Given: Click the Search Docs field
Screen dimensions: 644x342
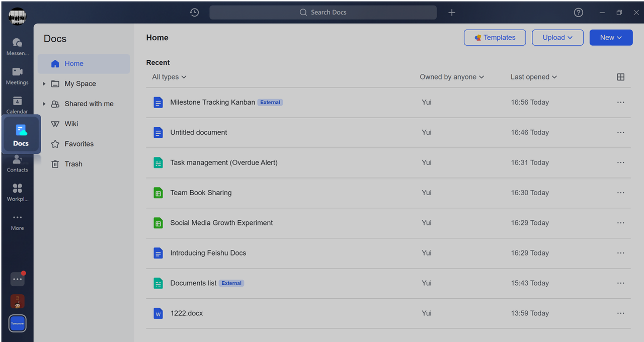Looking at the screenshot, I should coord(323,13).
